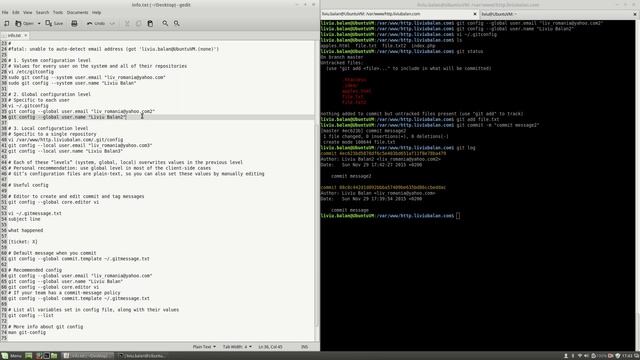Screen dimensions: 640x360
Task: Launch the Terminal icon in taskbar launcher
Action: pyautogui.click(x=46, y=356)
